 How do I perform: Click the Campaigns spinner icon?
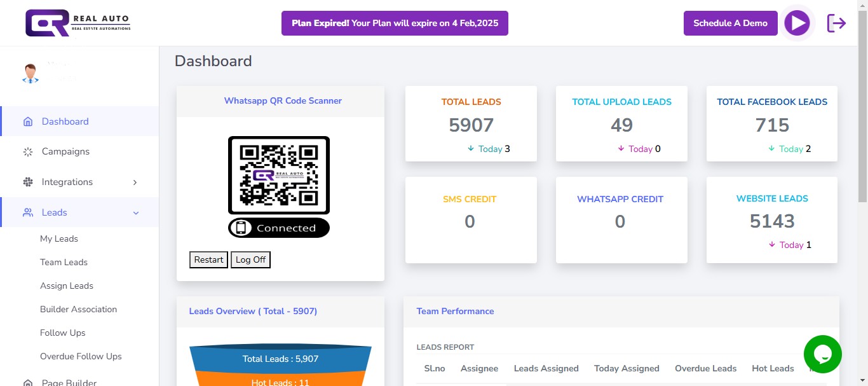coord(28,152)
